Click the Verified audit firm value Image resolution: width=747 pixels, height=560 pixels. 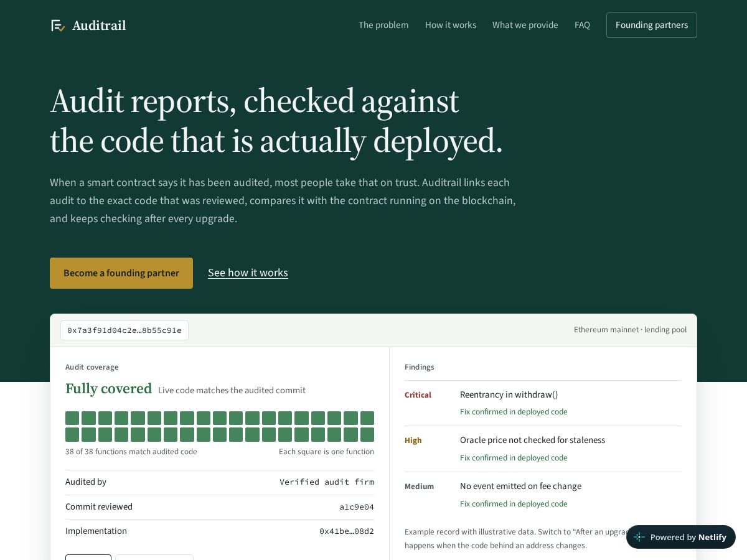coord(327,482)
